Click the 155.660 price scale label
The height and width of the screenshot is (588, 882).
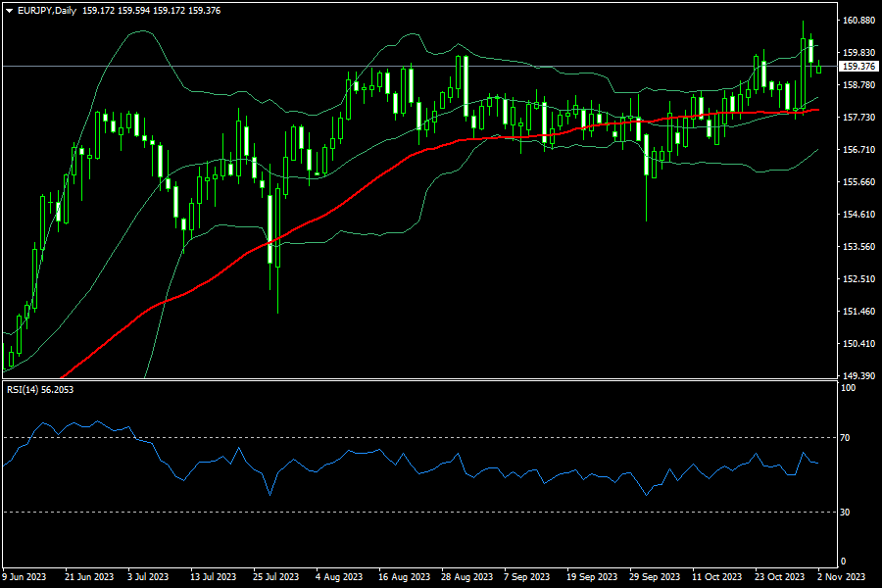(x=858, y=181)
